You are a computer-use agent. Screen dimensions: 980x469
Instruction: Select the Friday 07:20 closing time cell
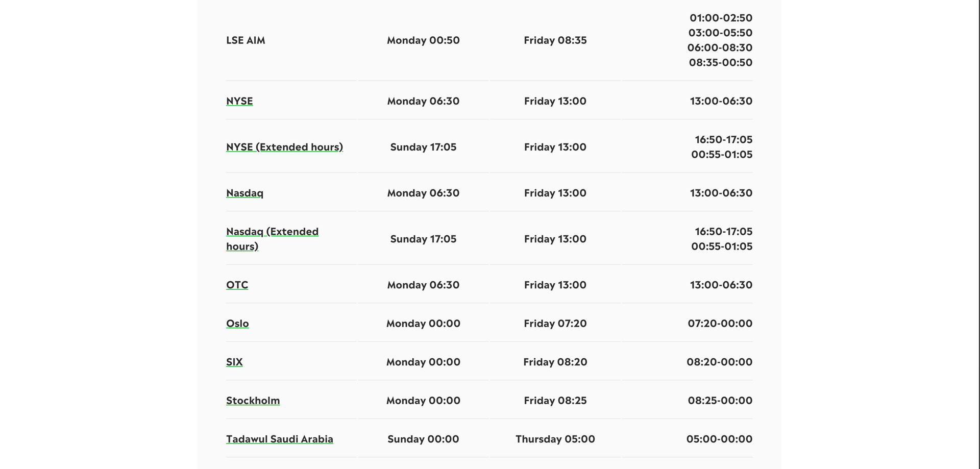(x=555, y=324)
